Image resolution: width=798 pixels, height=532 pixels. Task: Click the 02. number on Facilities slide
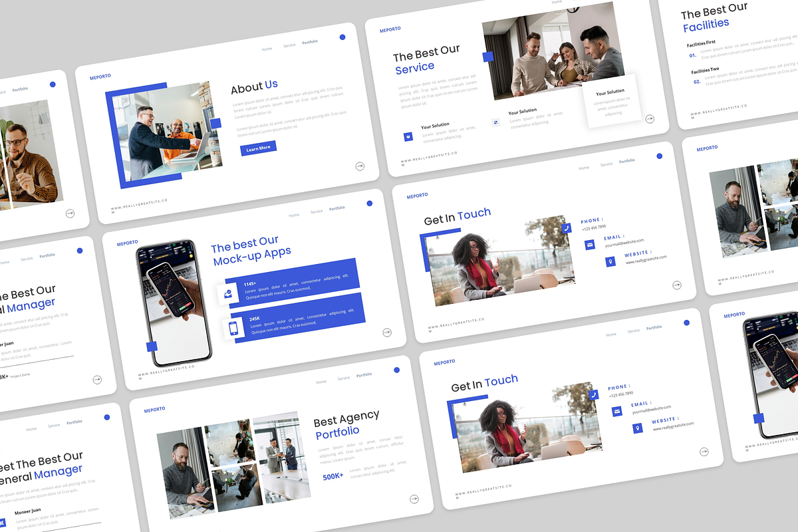[697, 82]
